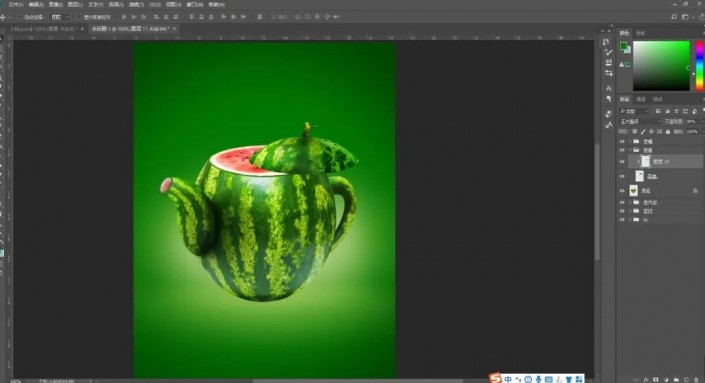Open the layer blending mode dropdown
705x383 pixels.
(x=640, y=121)
